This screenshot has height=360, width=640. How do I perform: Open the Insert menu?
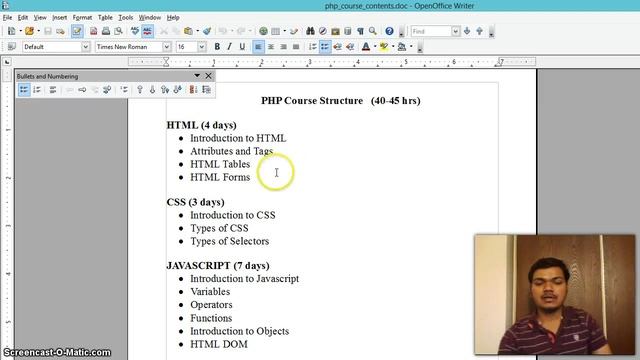60,18
